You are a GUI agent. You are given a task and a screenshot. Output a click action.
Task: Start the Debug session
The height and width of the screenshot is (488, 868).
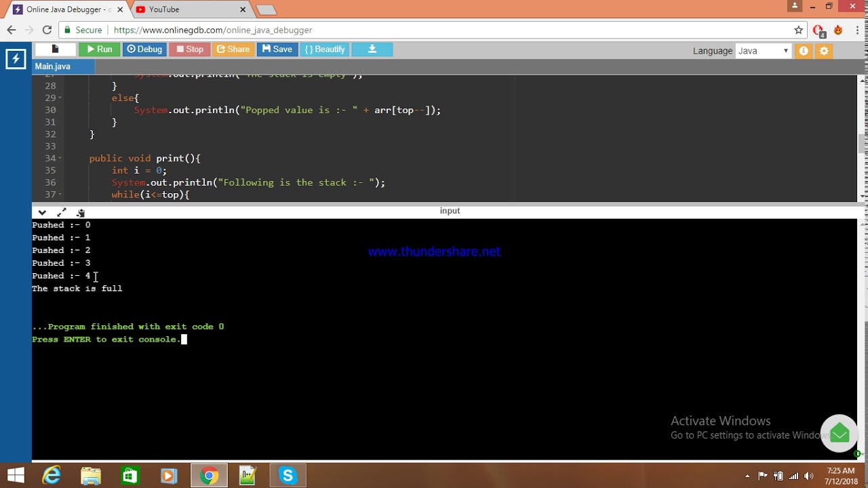pos(144,49)
